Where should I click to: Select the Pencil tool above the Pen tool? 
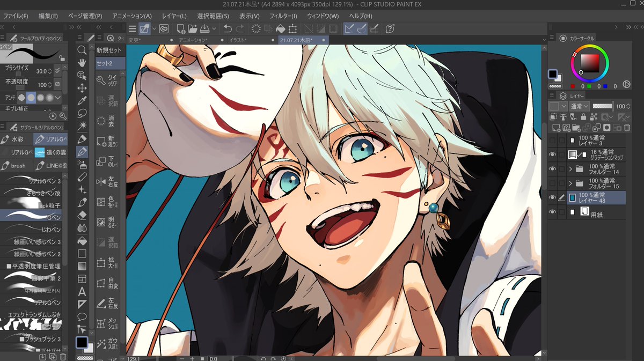pos(82,139)
